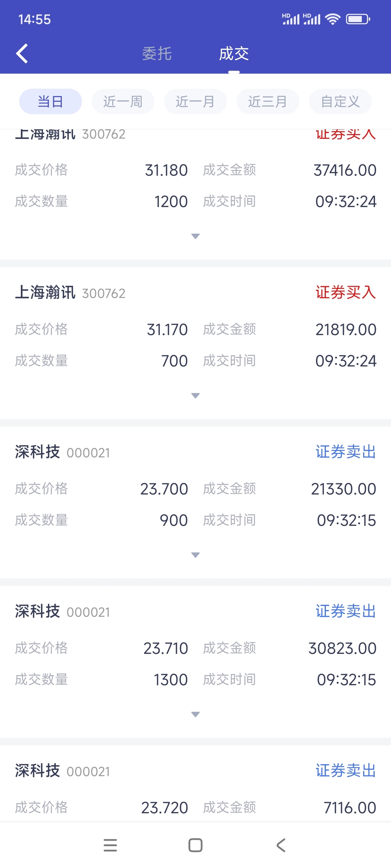
Task: Expand the 31.180 上海瀚讯 trade details
Action: tap(195, 236)
